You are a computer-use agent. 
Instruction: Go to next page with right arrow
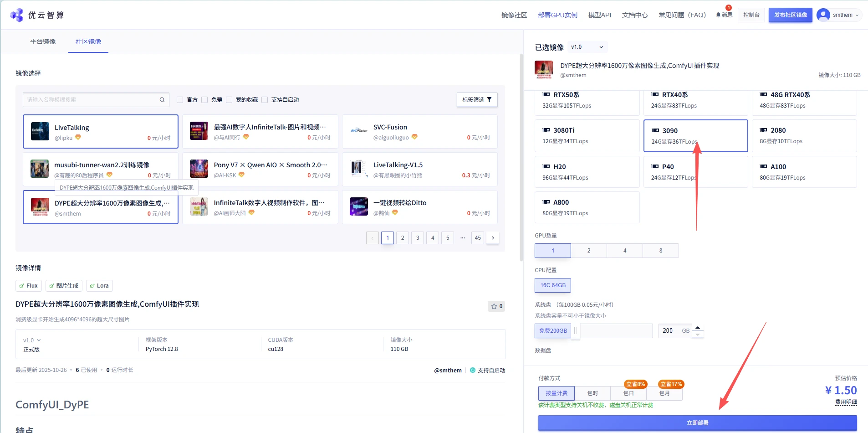pyautogui.click(x=493, y=238)
